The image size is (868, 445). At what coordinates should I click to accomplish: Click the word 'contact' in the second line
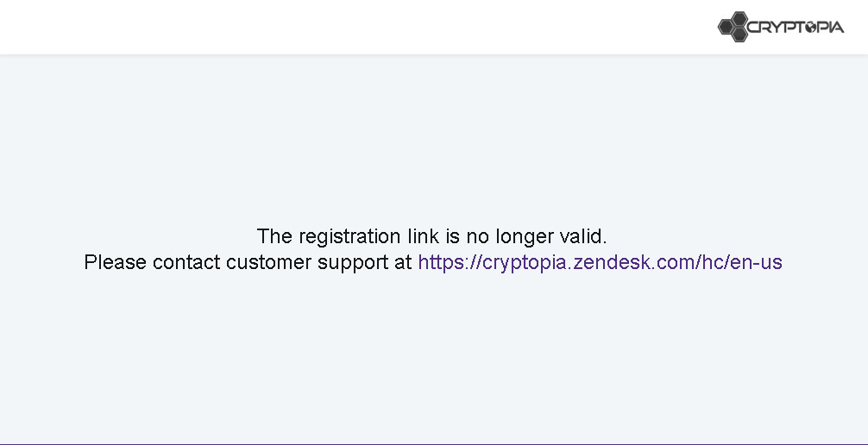tap(186, 262)
